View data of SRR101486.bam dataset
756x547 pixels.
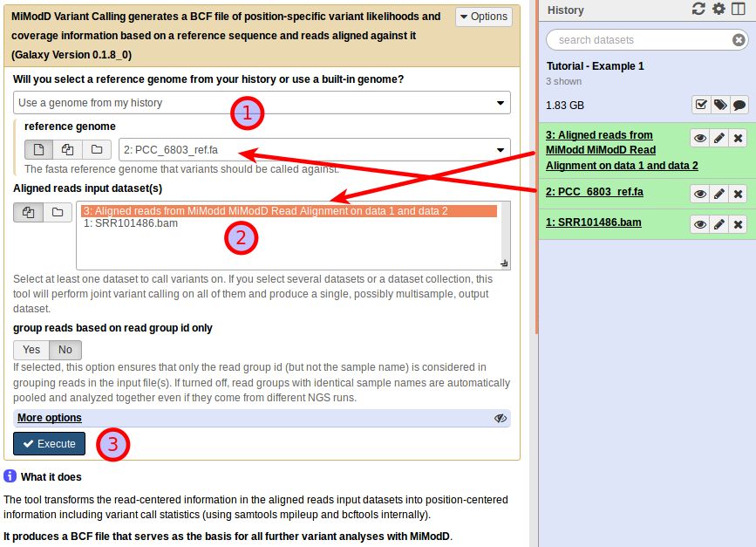coord(700,224)
